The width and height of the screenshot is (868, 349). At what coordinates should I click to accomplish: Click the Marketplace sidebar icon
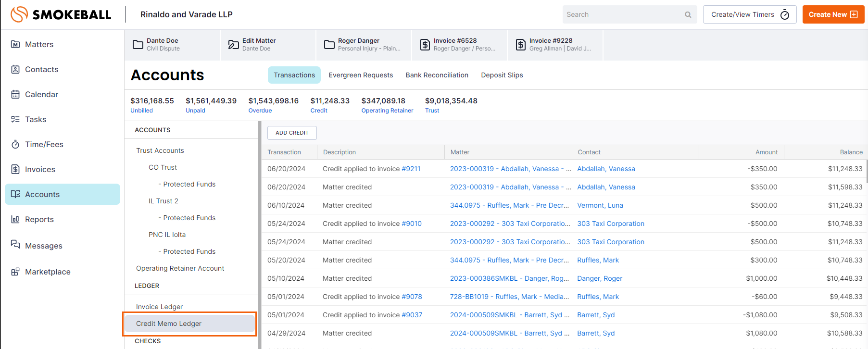click(15, 272)
